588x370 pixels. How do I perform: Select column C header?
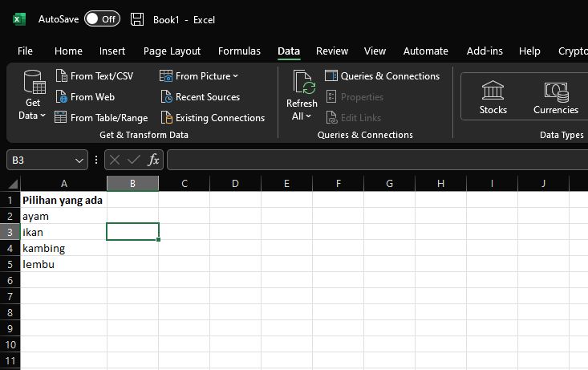(185, 184)
